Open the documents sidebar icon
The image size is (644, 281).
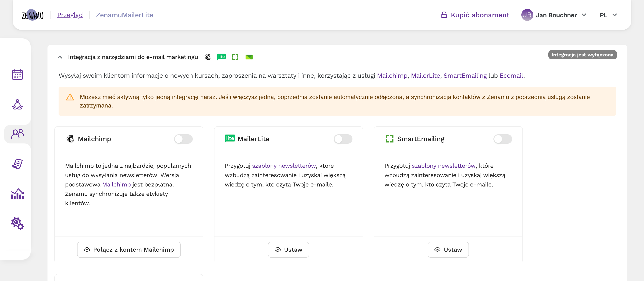coord(17,164)
